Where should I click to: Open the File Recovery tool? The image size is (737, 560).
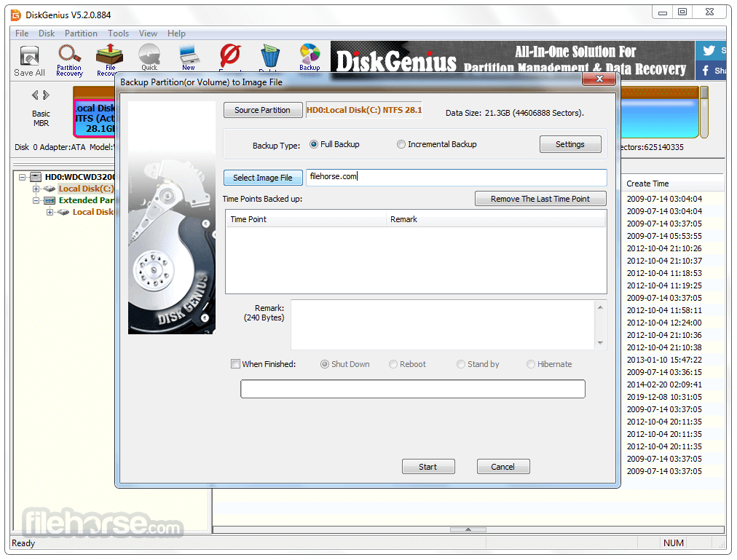(x=109, y=60)
